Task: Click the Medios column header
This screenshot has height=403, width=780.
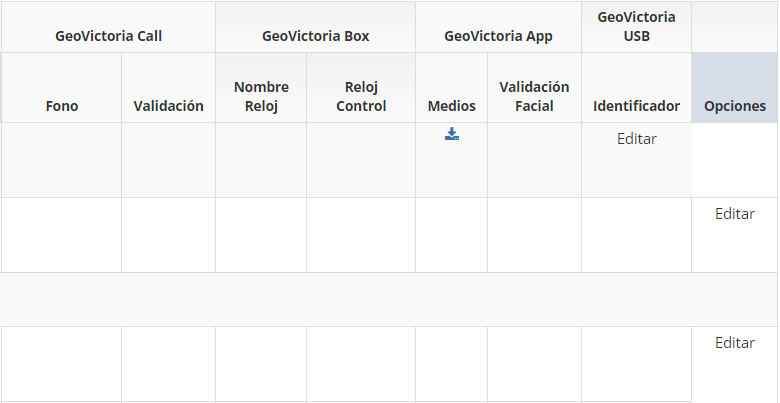Action: coord(452,106)
